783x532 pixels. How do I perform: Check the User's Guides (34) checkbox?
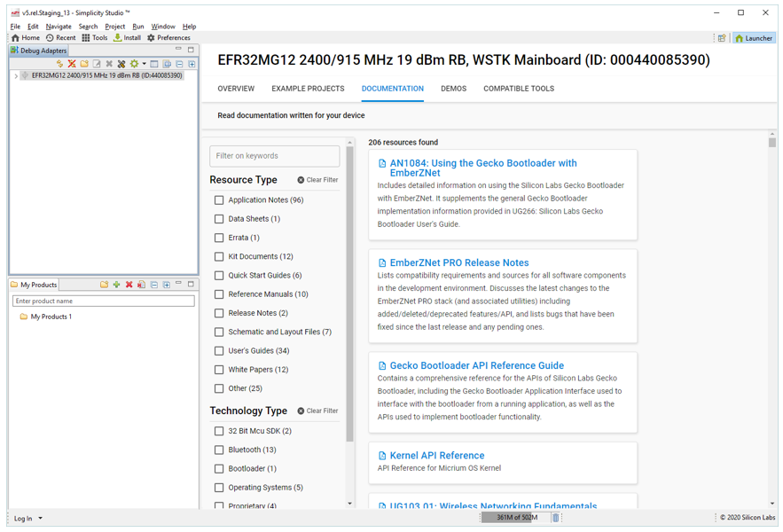219,350
